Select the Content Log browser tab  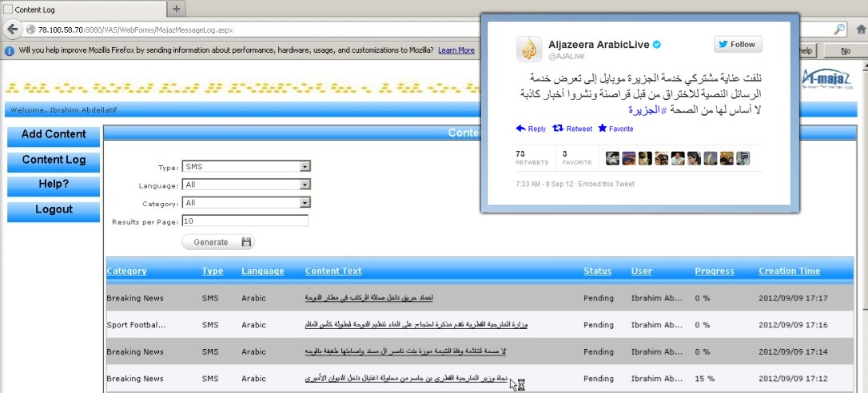click(x=83, y=10)
